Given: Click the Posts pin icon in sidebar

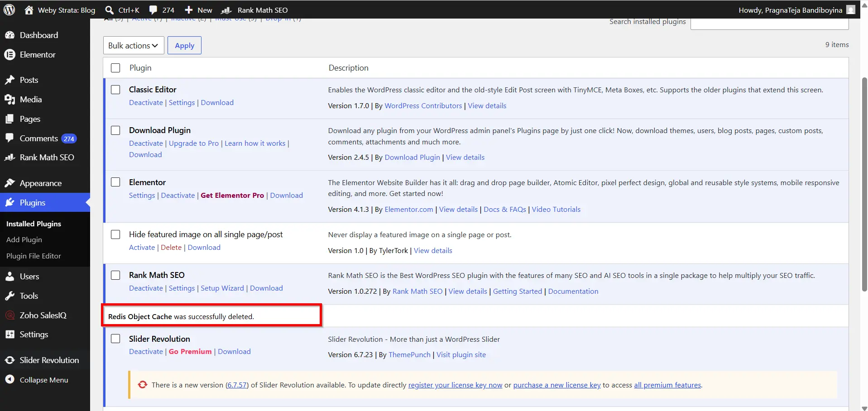Looking at the screenshot, I should click(x=10, y=80).
